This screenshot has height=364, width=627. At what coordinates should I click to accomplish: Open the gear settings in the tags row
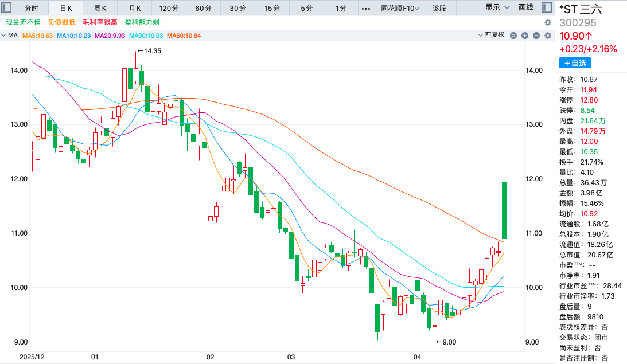[x=548, y=22]
